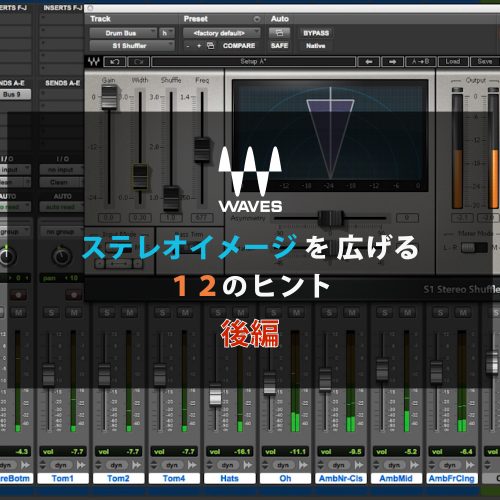The height and width of the screenshot is (500, 500).
Task: Solo the Tom1 track
Action: click(x=51, y=313)
